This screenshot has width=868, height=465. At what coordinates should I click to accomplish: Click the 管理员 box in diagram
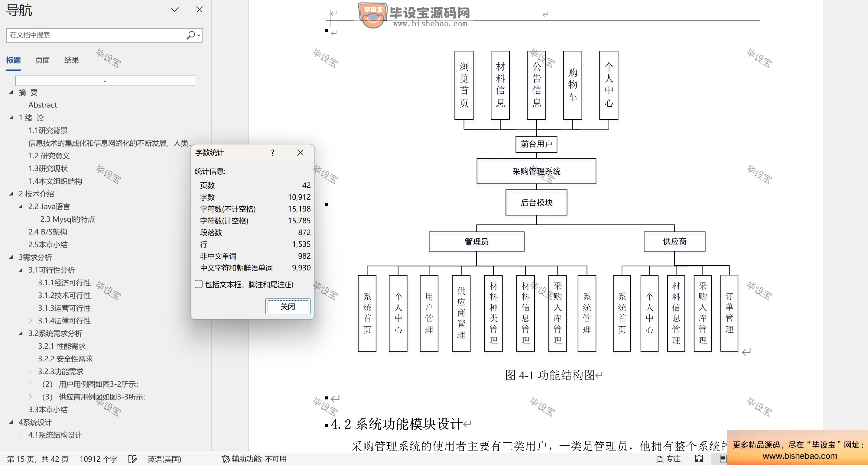click(476, 241)
